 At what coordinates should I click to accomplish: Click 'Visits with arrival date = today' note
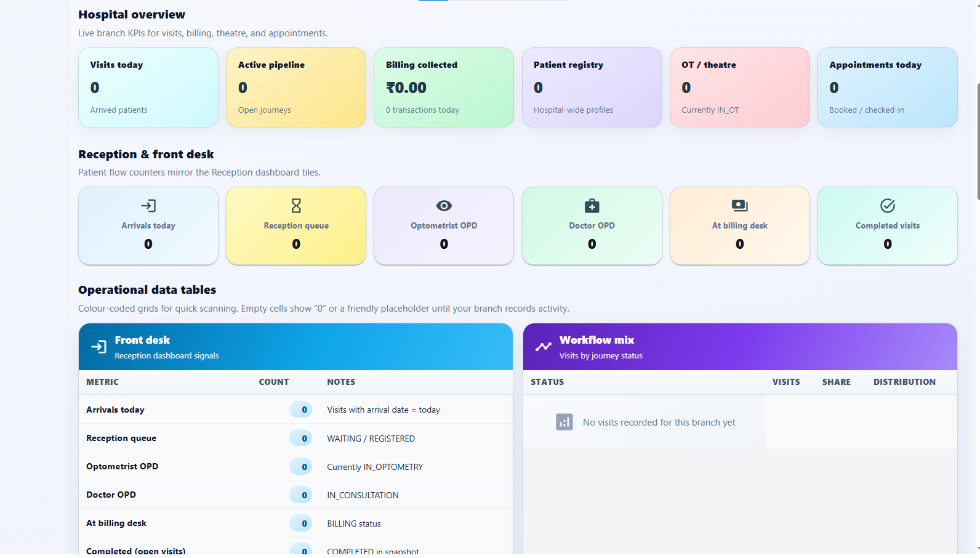tap(384, 410)
